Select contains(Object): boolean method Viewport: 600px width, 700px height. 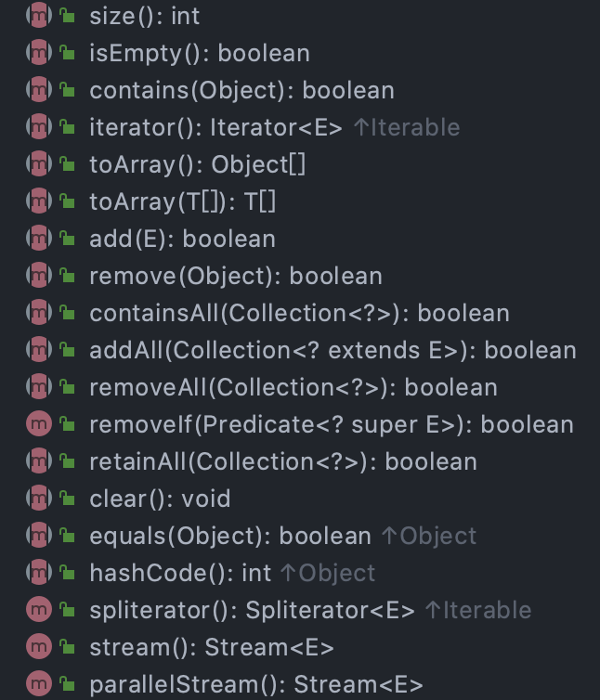coord(241,90)
